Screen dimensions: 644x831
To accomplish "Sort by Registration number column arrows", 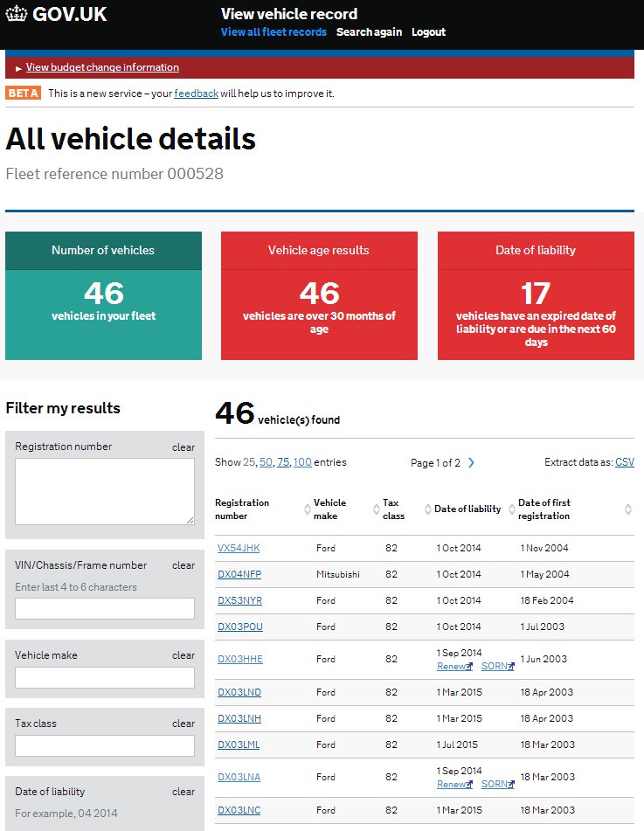I will coord(308,509).
